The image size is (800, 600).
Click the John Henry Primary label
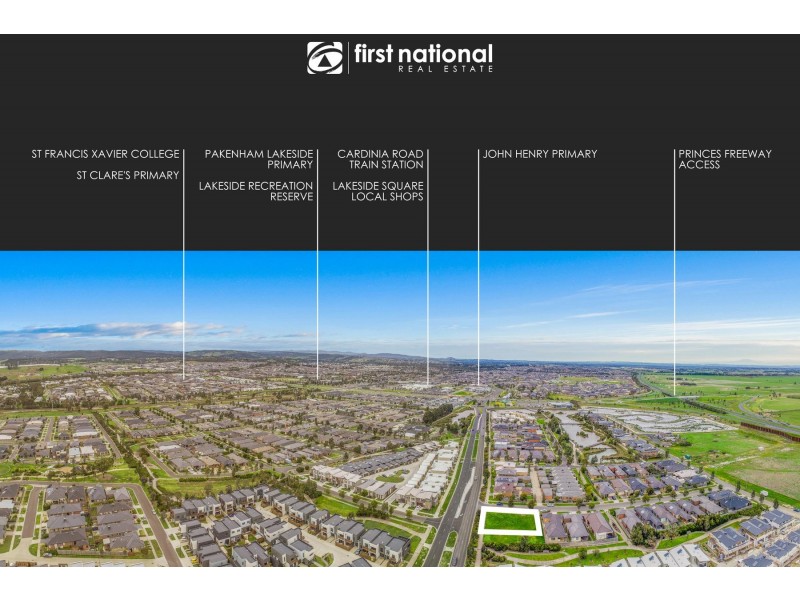[540, 154]
